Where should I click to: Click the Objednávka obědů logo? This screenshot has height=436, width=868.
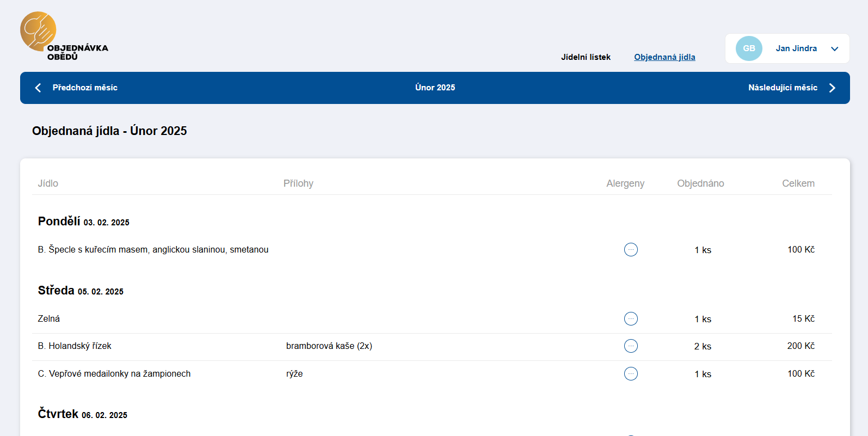point(64,36)
